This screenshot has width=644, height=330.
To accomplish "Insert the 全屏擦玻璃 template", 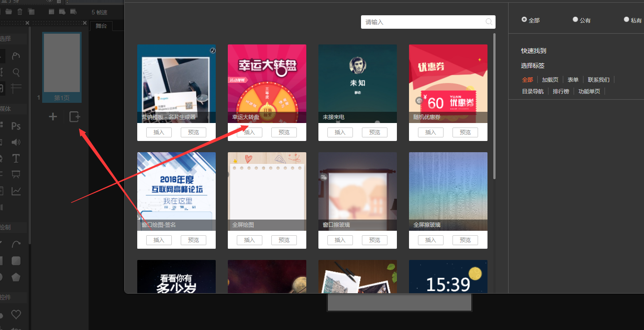I will click(x=431, y=240).
